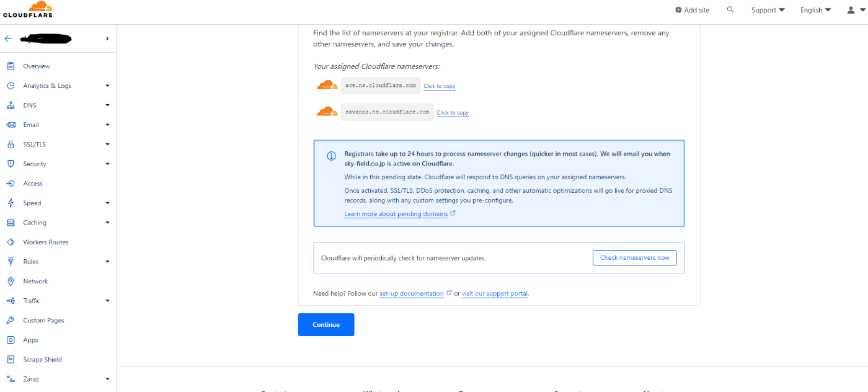Open the Network menu item
The image size is (868, 392).
coord(35,281)
